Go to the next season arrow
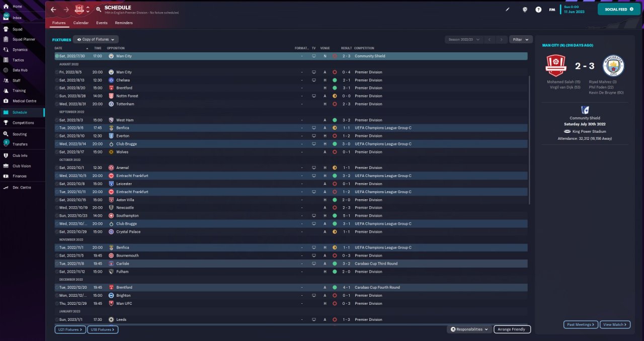Viewport: 644px width, 341px height. [x=501, y=39]
